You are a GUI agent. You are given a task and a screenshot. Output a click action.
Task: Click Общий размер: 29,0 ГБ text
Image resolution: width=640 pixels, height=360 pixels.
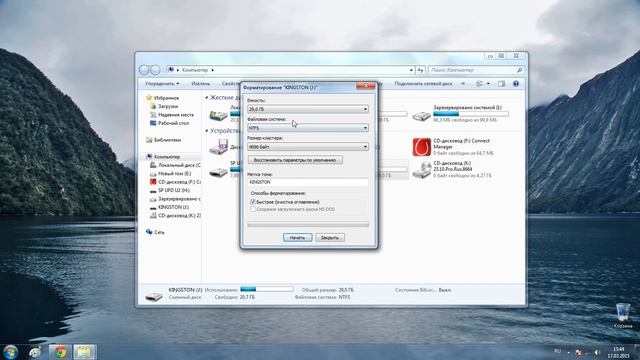[x=327, y=290]
